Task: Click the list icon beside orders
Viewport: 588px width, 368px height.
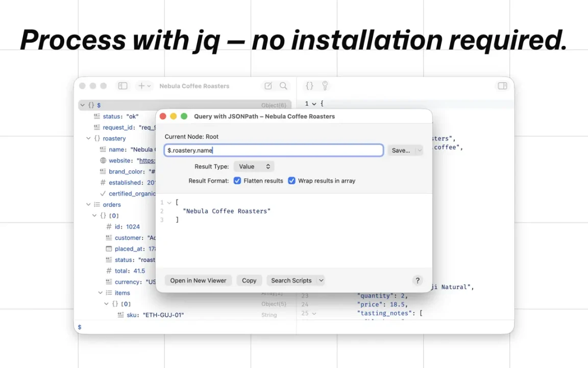Action: pos(97,204)
